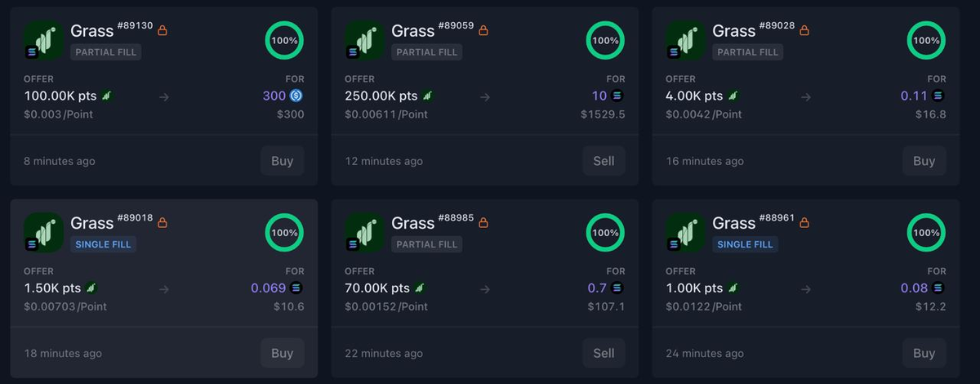This screenshot has width=980, height=384.
Task: Click the PARTIAL FILL tag on #89059
Action: click(428, 52)
